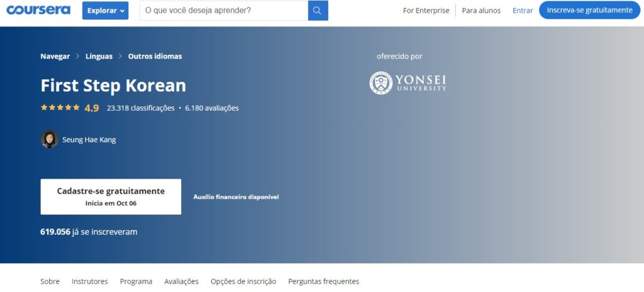
Task: Click the Inscreva-se gratuitamente button
Action: 590,10
